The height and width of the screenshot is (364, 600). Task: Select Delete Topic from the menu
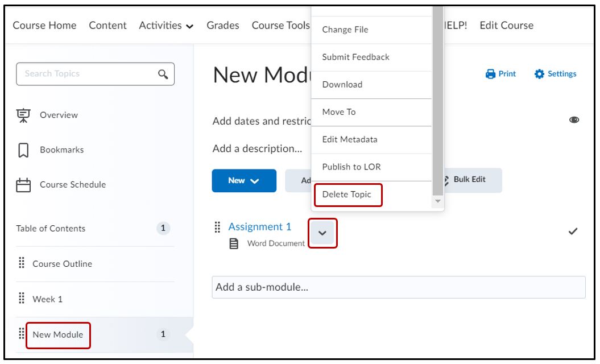(347, 195)
